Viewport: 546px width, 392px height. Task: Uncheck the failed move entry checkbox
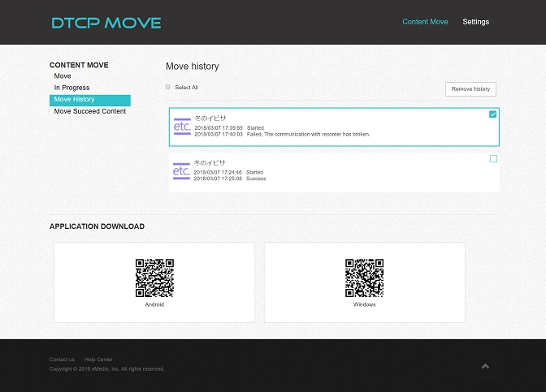point(493,114)
